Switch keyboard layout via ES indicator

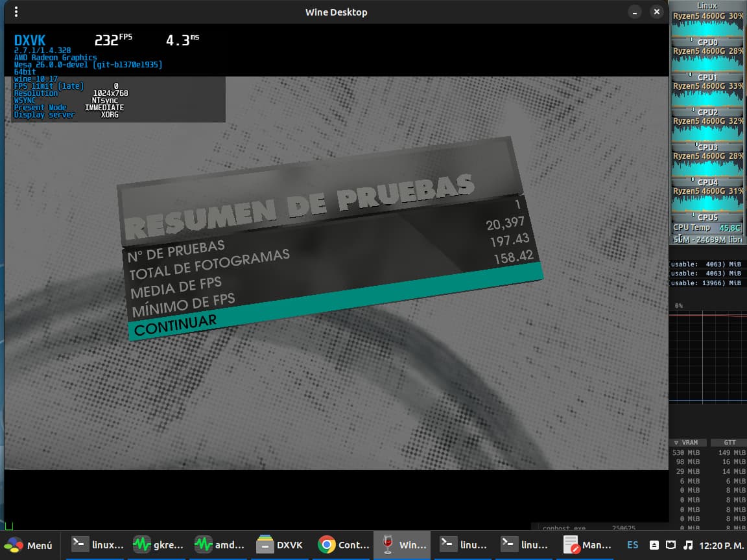(632, 545)
